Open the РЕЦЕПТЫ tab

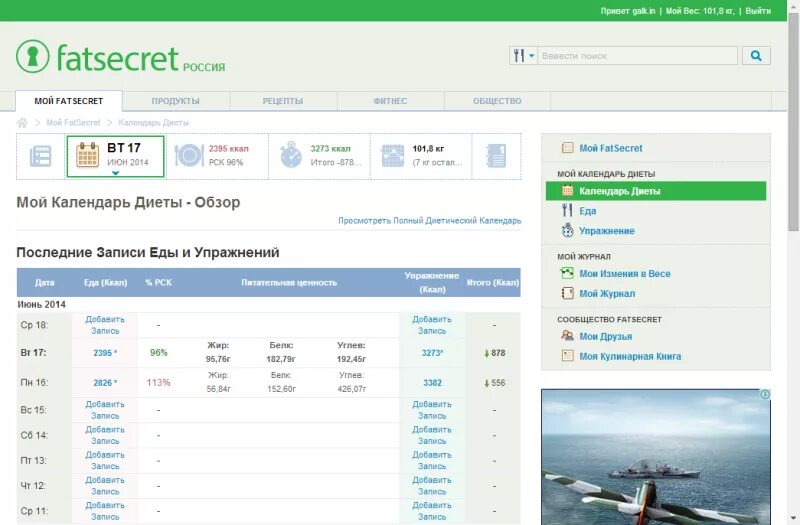pos(283,101)
